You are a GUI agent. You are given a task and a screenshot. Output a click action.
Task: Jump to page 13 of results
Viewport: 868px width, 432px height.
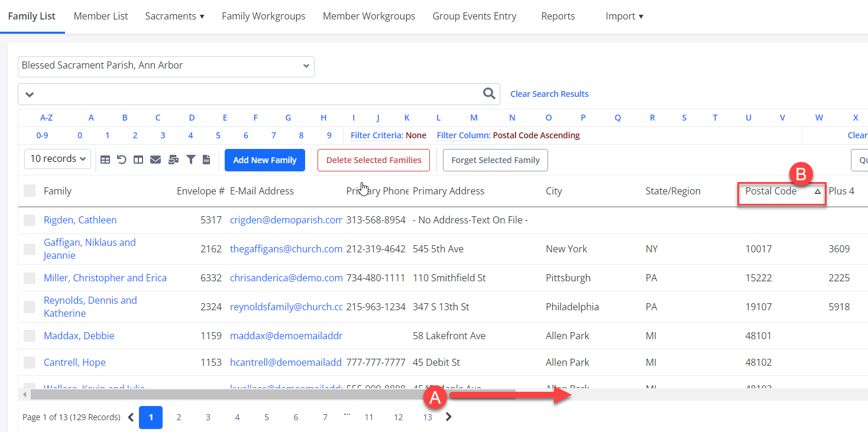pyautogui.click(x=427, y=417)
